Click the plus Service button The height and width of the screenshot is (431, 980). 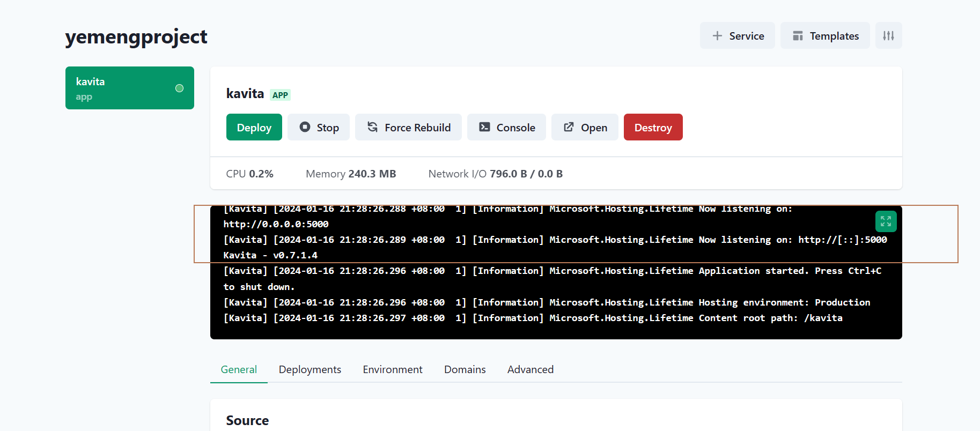(x=737, y=36)
